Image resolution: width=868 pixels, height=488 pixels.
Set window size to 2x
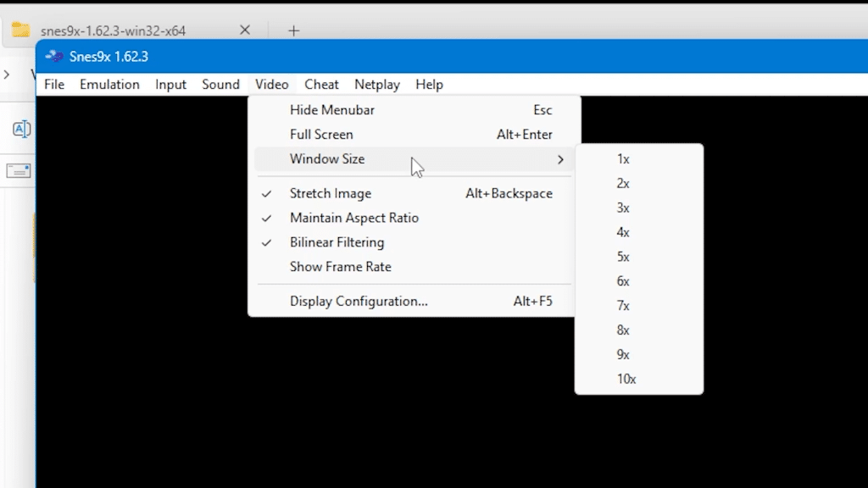[x=639, y=184]
